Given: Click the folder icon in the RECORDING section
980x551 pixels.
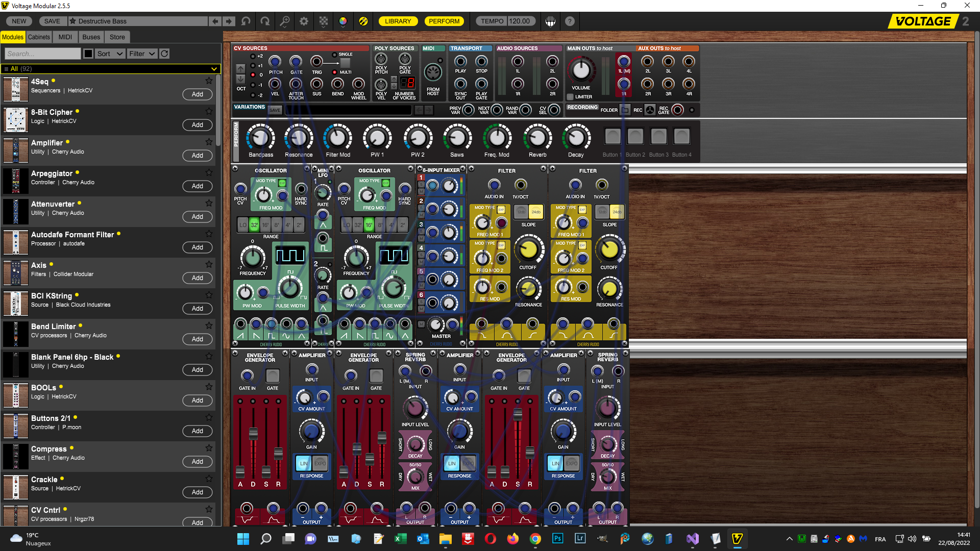Looking at the screenshot, I should click(624, 110).
